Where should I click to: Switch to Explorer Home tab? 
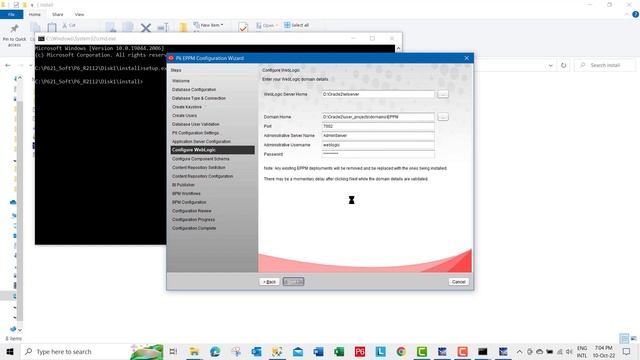point(35,14)
